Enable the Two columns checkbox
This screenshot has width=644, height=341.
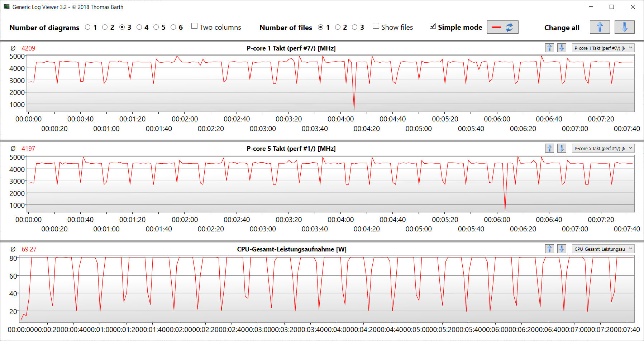195,26
